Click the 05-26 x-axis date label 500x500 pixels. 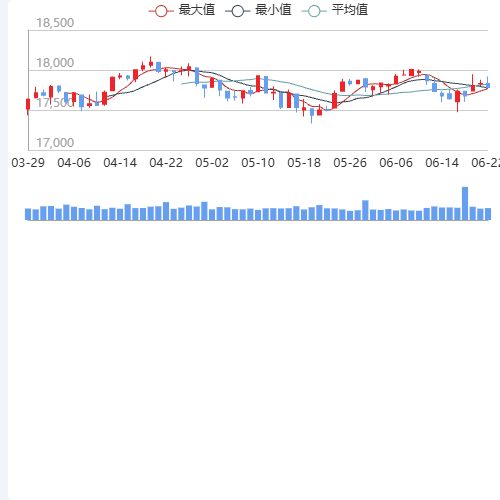click(x=350, y=163)
